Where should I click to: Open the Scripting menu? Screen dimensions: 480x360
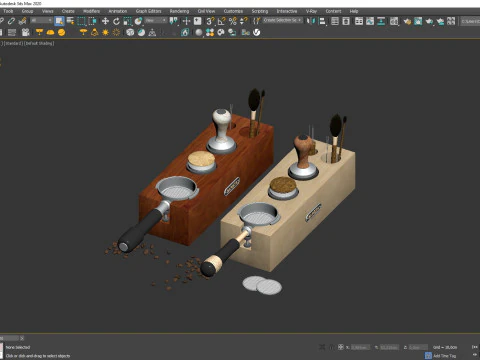260,11
